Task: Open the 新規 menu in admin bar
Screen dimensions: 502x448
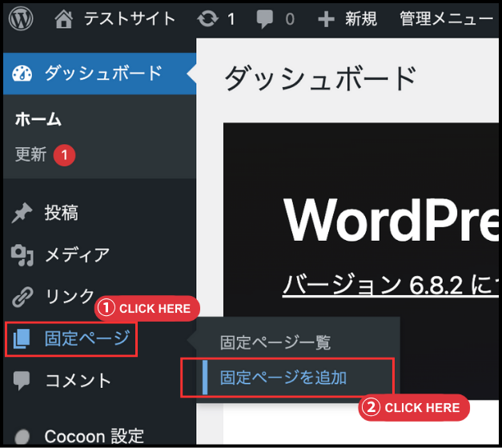Action: click(x=361, y=18)
